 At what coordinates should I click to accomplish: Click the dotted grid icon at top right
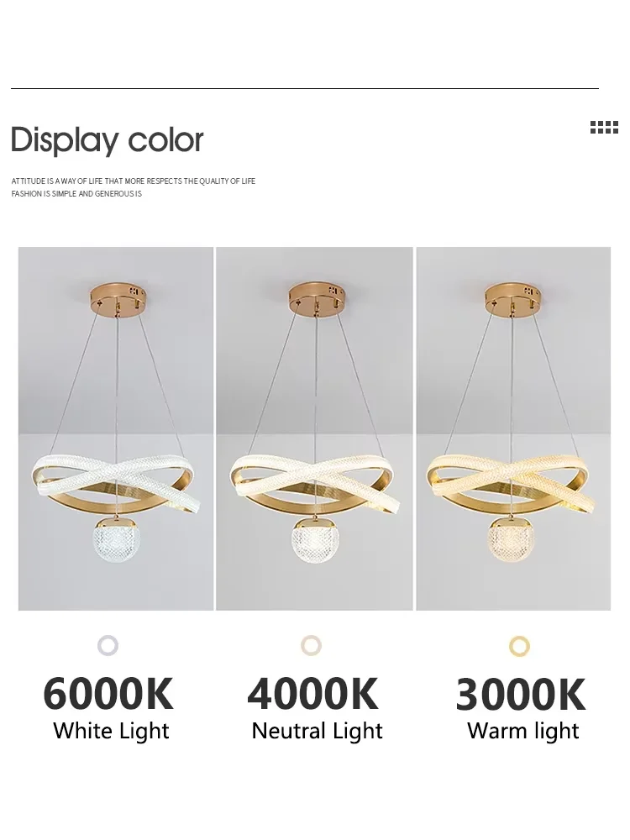tap(604, 127)
